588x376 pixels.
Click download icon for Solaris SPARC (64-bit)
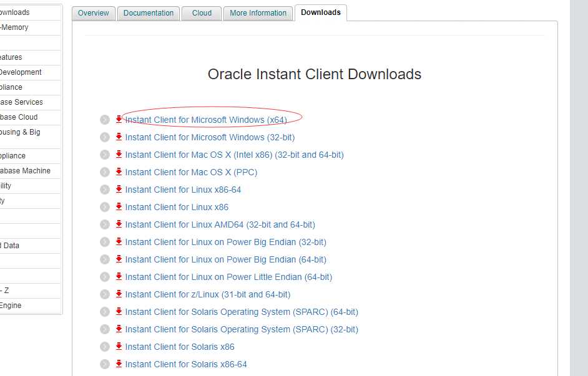point(119,311)
